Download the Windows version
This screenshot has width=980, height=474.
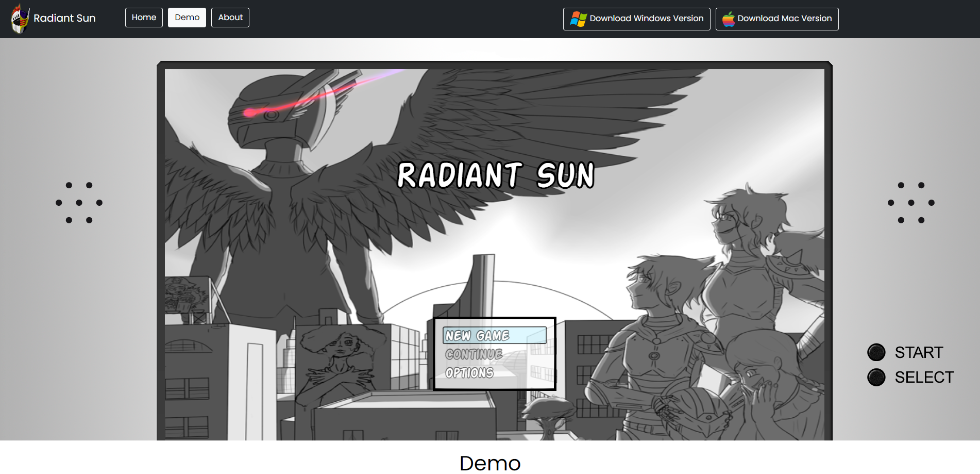[636, 19]
